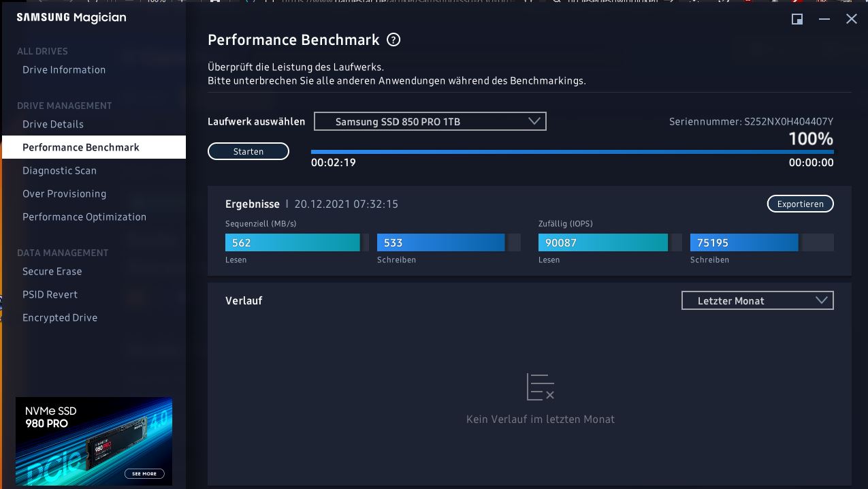Open the Performance Benchmark help icon
Viewport: 868px width, 489px height.
click(x=393, y=40)
